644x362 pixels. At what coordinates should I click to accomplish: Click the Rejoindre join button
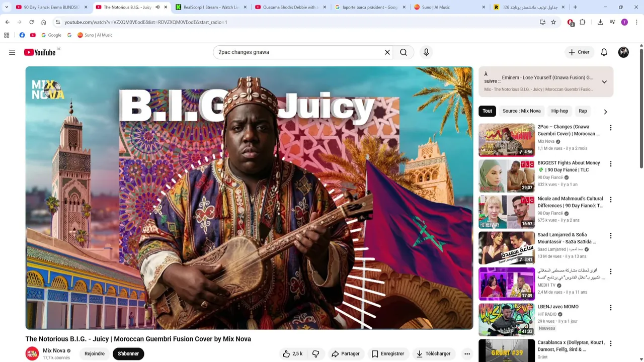95,354
